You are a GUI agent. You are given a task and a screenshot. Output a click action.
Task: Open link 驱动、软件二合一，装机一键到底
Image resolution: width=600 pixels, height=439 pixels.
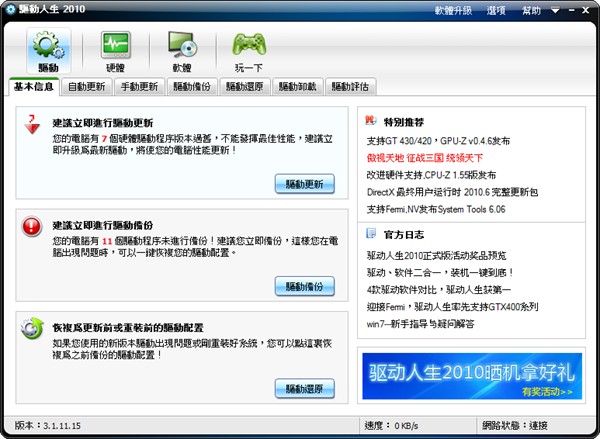pyautogui.click(x=440, y=273)
